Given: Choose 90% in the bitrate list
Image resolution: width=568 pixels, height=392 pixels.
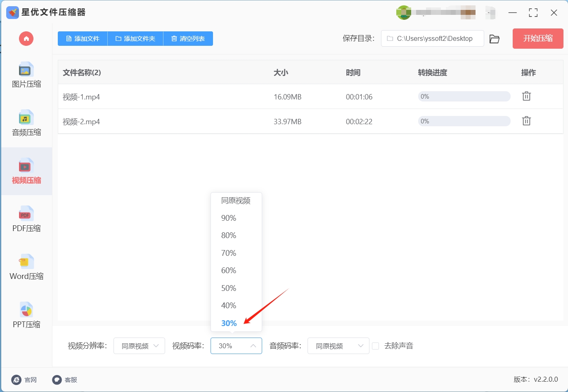Looking at the screenshot, I should (x=236, y=218).
